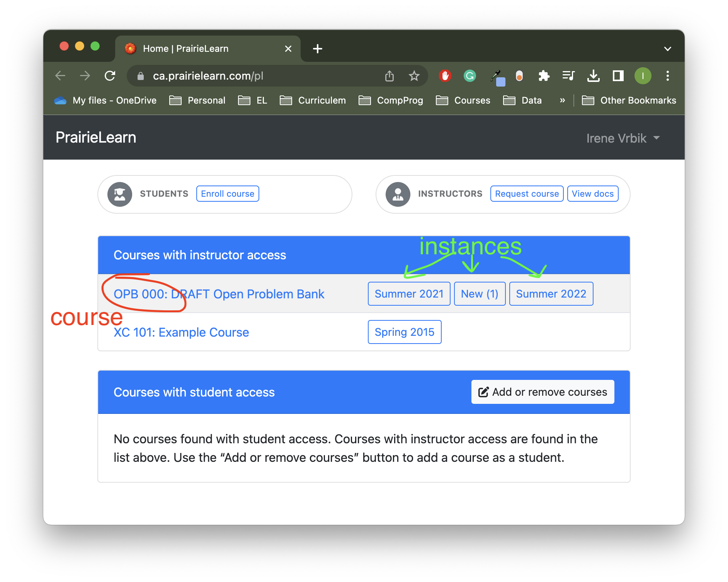The width and height of the screenshot is (728, 582).
Task: Open the green profile avatar
Action: [643, 76]
